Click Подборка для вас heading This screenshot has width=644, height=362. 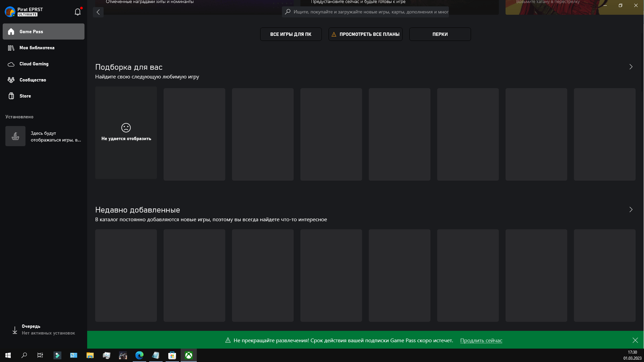click(129, 67)
